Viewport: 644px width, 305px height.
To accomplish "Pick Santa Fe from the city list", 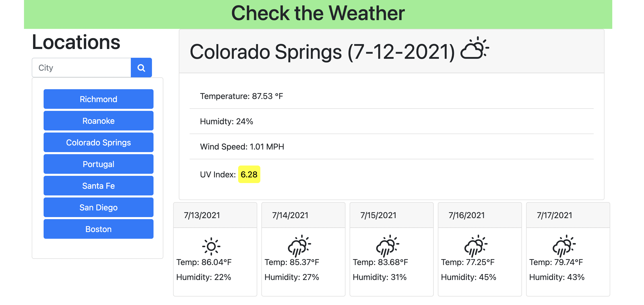I will coord(98,186).
